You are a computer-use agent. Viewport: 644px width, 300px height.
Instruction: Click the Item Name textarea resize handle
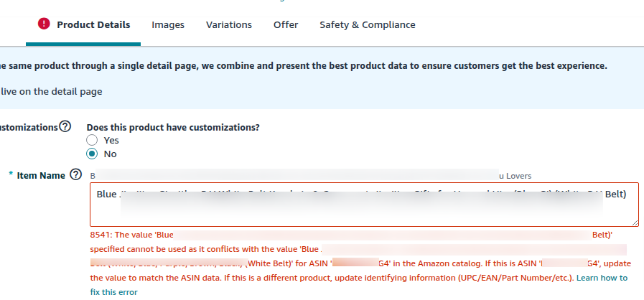(635, 222)
